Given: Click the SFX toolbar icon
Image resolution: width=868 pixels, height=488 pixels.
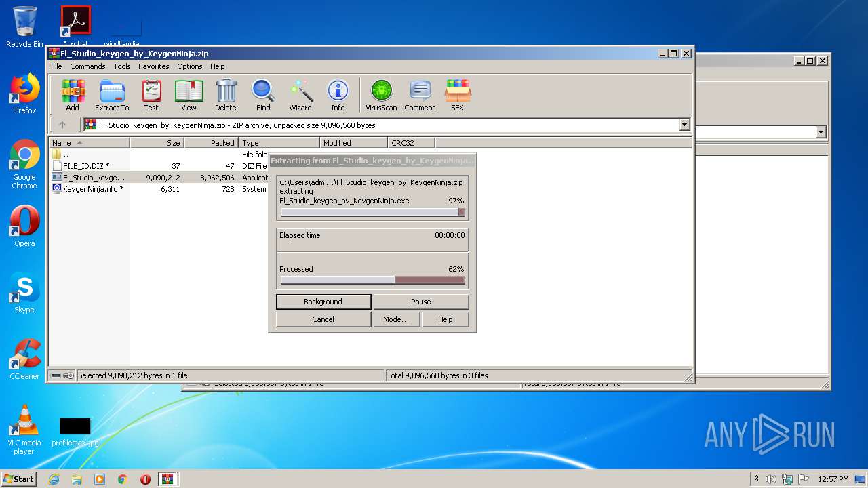Looking at the screenshot, I should tap(458, 95).
